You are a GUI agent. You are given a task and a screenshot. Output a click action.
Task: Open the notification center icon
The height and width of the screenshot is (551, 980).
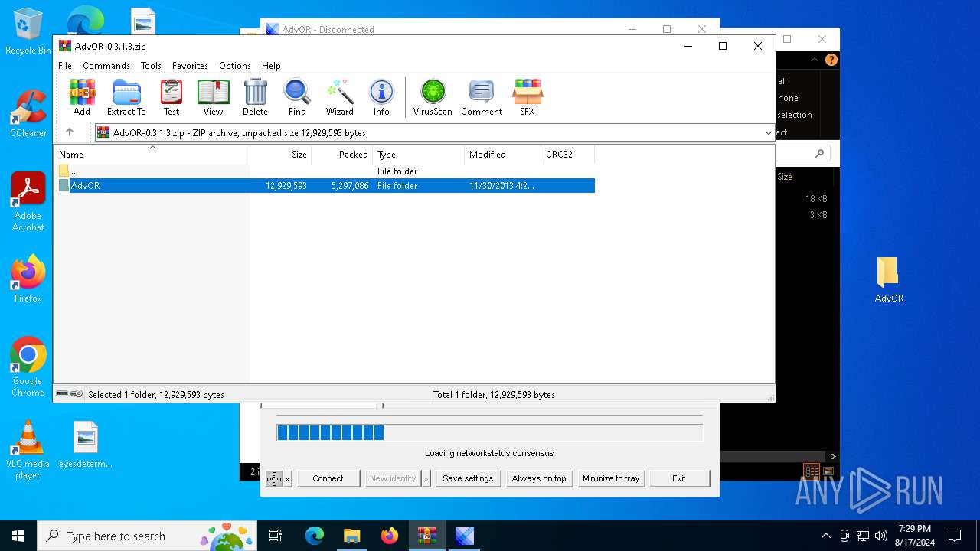pyautogui.click(x=955, y=536)
